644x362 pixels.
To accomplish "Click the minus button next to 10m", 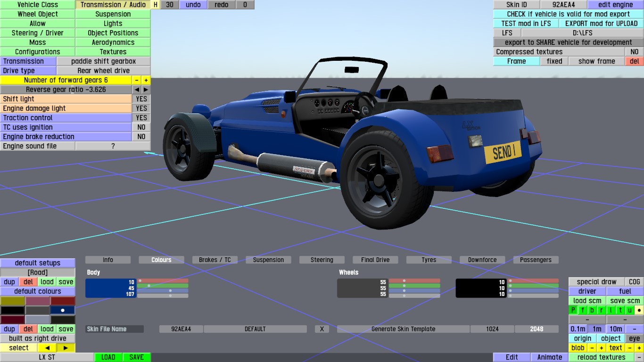I will click(x=635, y=329).
